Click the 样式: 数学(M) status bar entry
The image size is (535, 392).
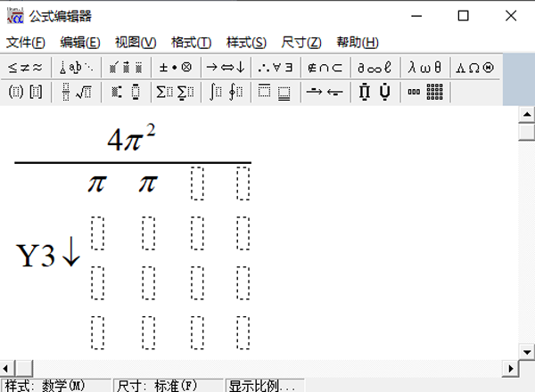(x=56, y=386)
